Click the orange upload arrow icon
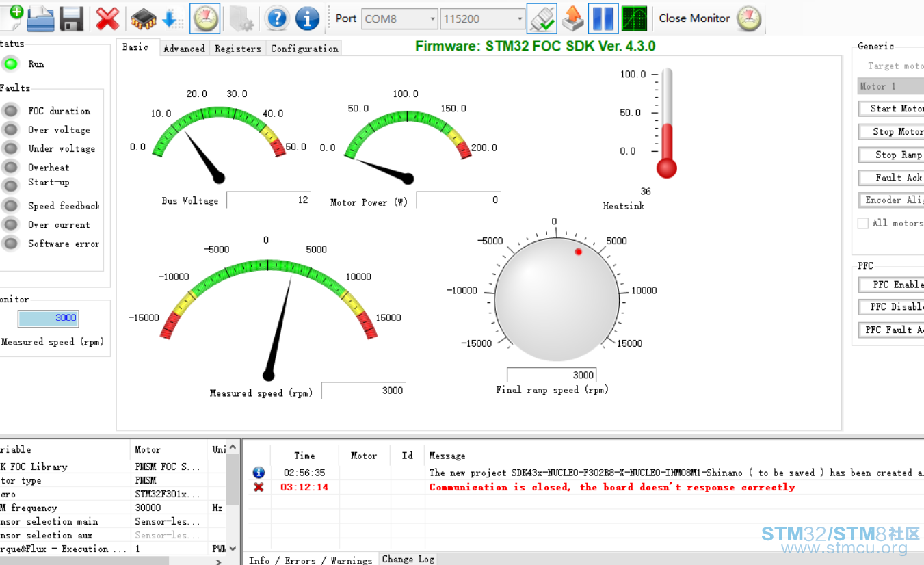The width and height of the screenshot is (924, 565). (572, 18)
